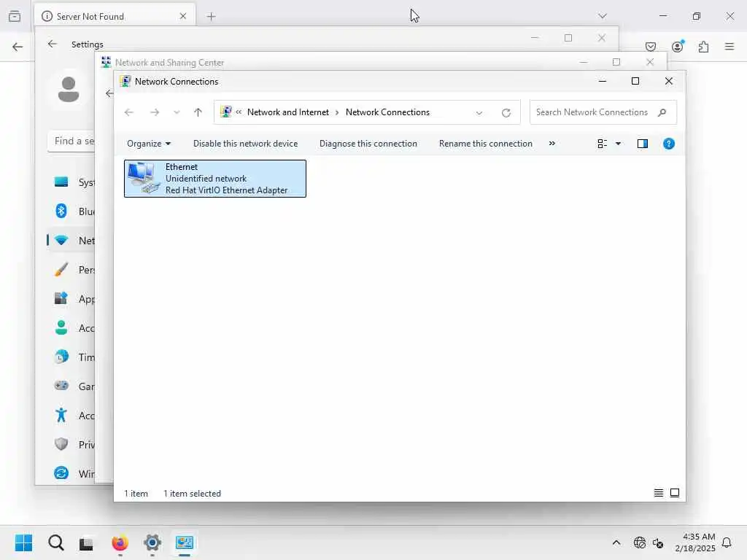
Task: Click Firefox list all tabs chevron
Action: coord(602,16)
